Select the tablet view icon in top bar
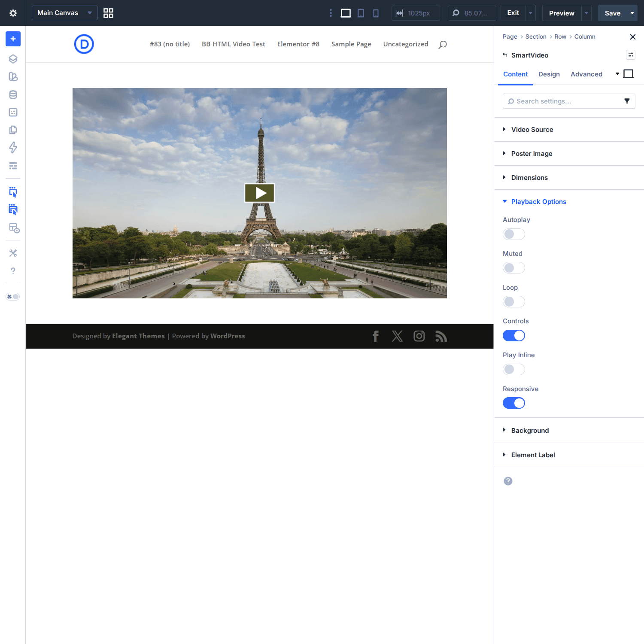This screenshot has width=644, height=644. click(x=361, y=13)
